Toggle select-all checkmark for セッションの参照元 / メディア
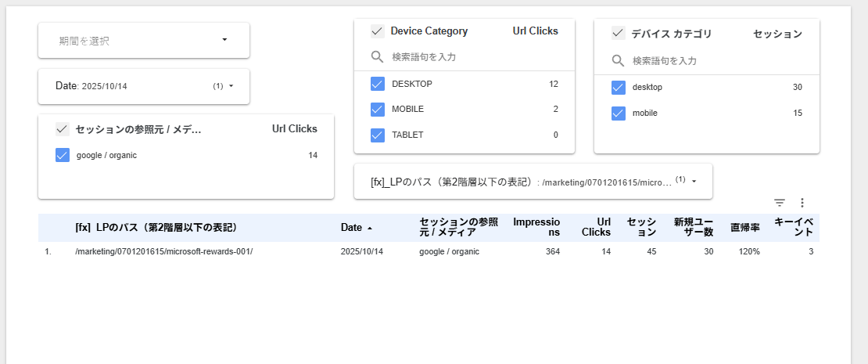Screen dimensions: 868x364 coord(63,129)
